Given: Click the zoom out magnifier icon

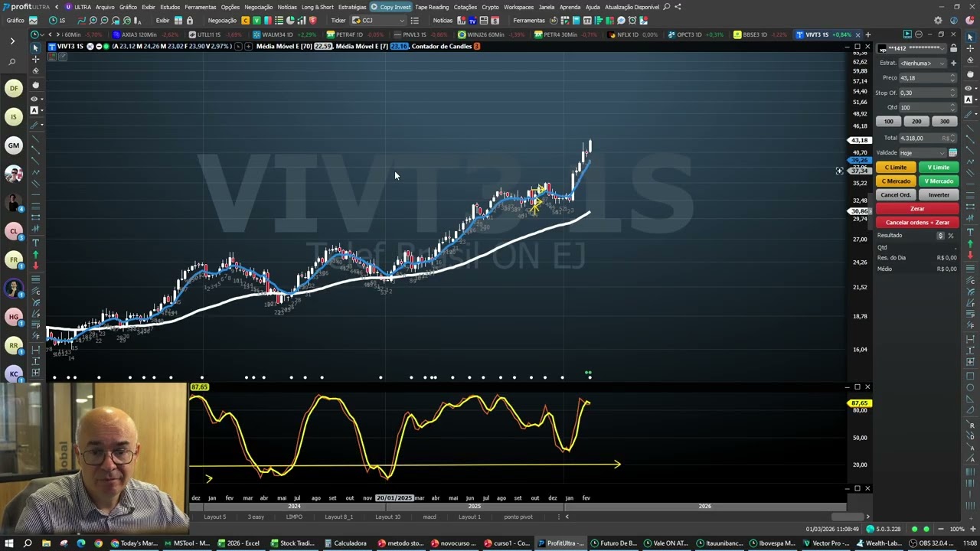Looking at the screenshot, I should (104, 21).
